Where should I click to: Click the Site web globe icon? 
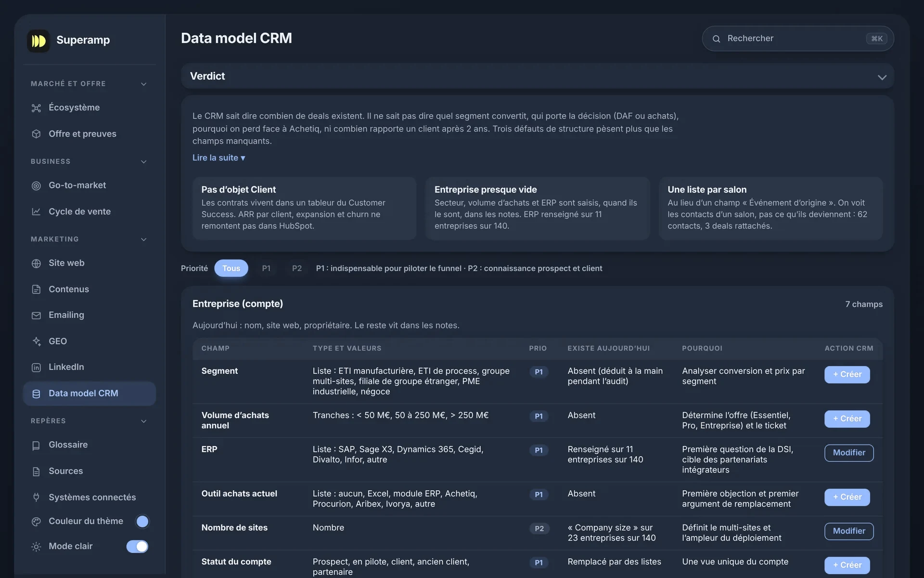36,263
